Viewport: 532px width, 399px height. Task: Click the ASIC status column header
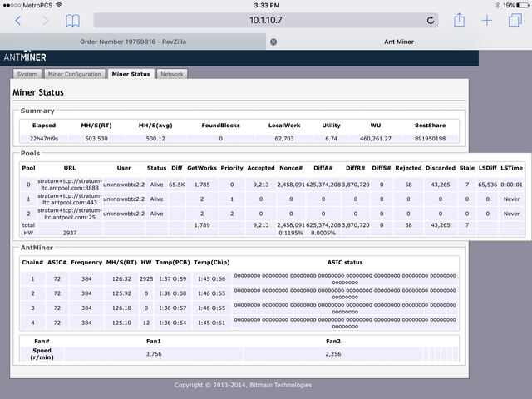(345, 263)
